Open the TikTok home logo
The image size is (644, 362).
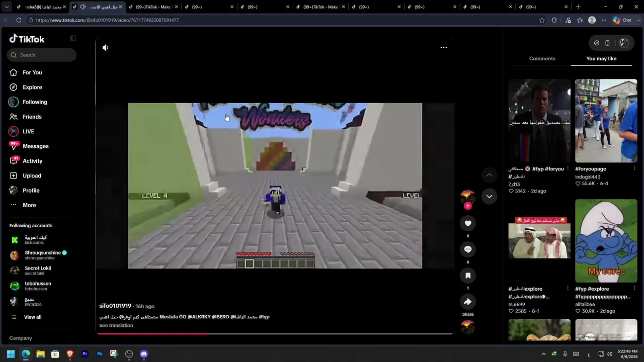tap(27, 39)
